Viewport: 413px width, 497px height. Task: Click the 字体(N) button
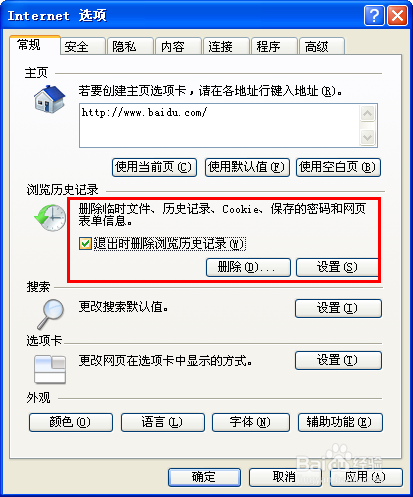coord(251,422)
